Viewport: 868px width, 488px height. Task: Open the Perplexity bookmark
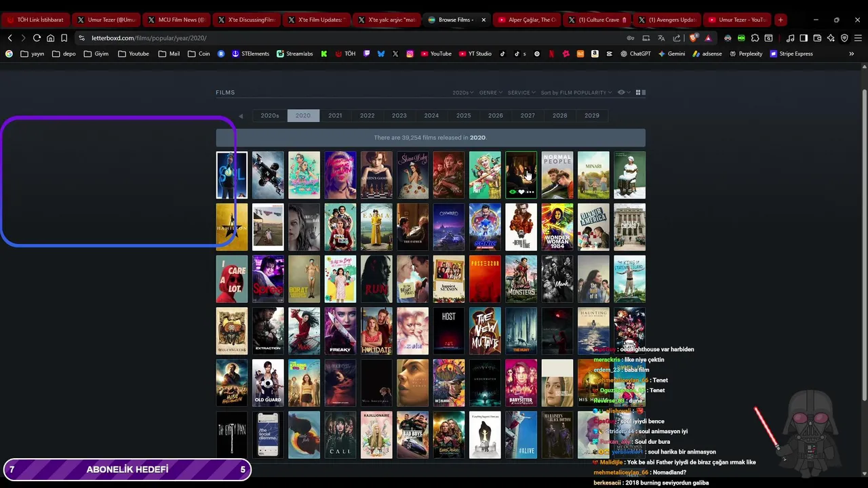click(x=747, y=54)
